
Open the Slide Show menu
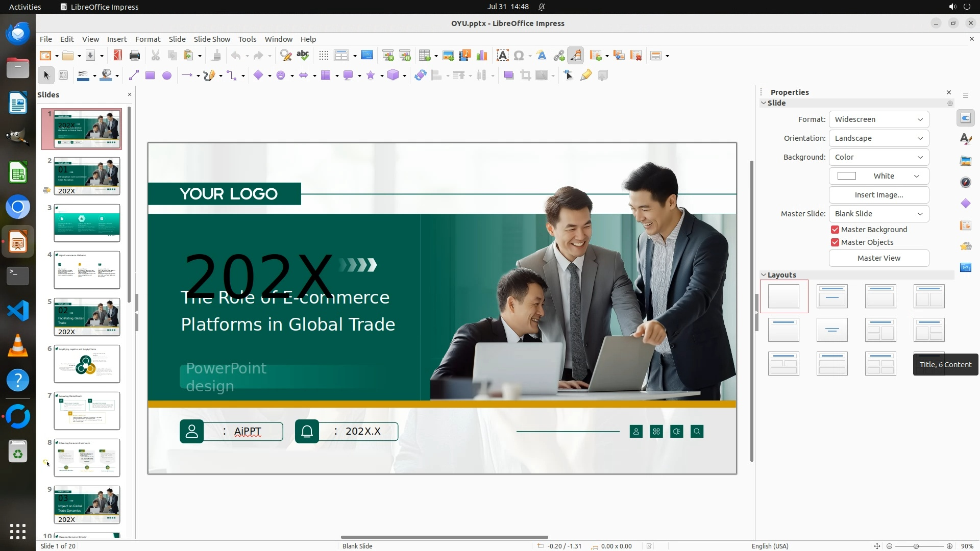[x=212, y=39]
